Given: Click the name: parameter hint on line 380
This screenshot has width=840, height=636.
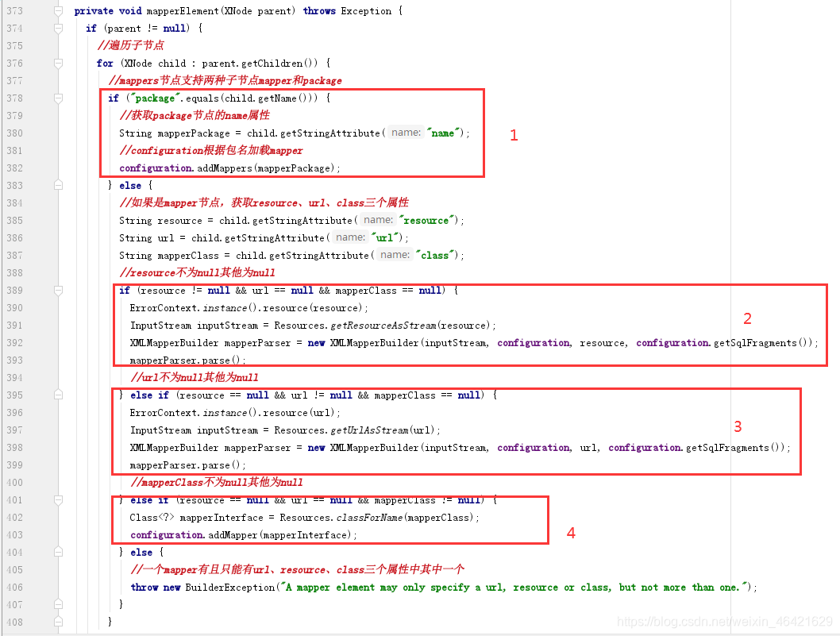Looking at the screenshot, I should (x=406, y=133).
